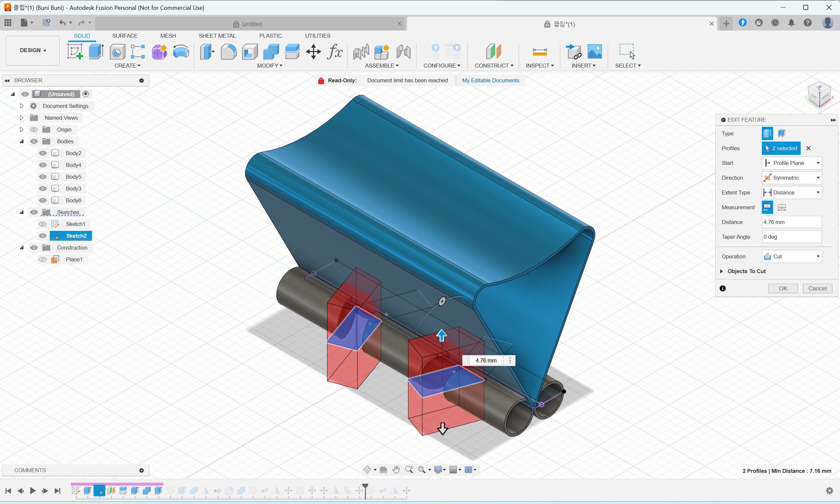
Task: Open the Move/Copy tool
Action: coord(313,51)
